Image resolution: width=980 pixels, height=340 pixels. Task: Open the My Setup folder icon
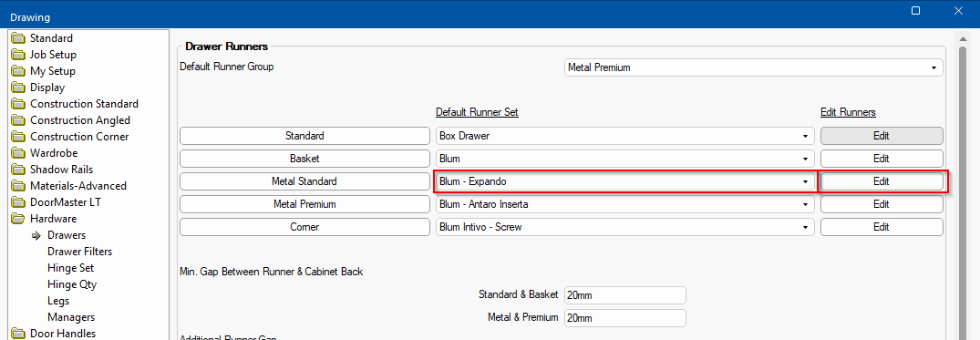pos(19,71)
